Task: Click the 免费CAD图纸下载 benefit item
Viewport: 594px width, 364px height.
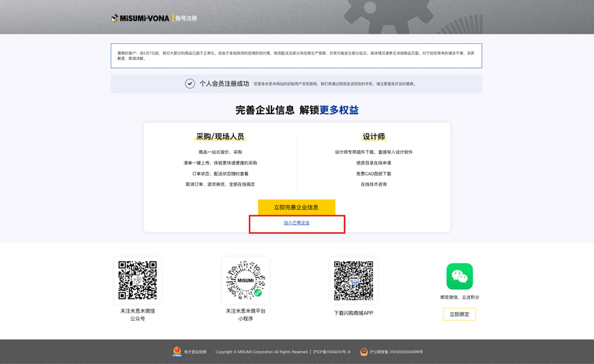Action: click(373, 174)
